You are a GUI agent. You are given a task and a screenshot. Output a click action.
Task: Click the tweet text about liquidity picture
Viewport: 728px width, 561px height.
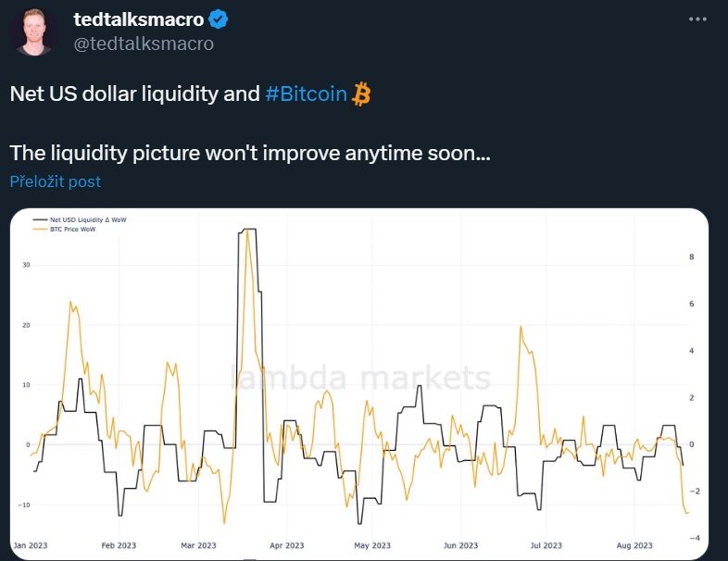250,153
